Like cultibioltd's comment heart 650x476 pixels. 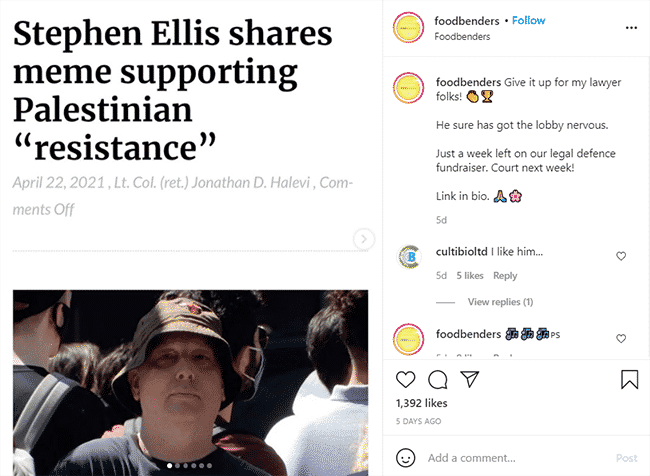click(x=621, y=256)
